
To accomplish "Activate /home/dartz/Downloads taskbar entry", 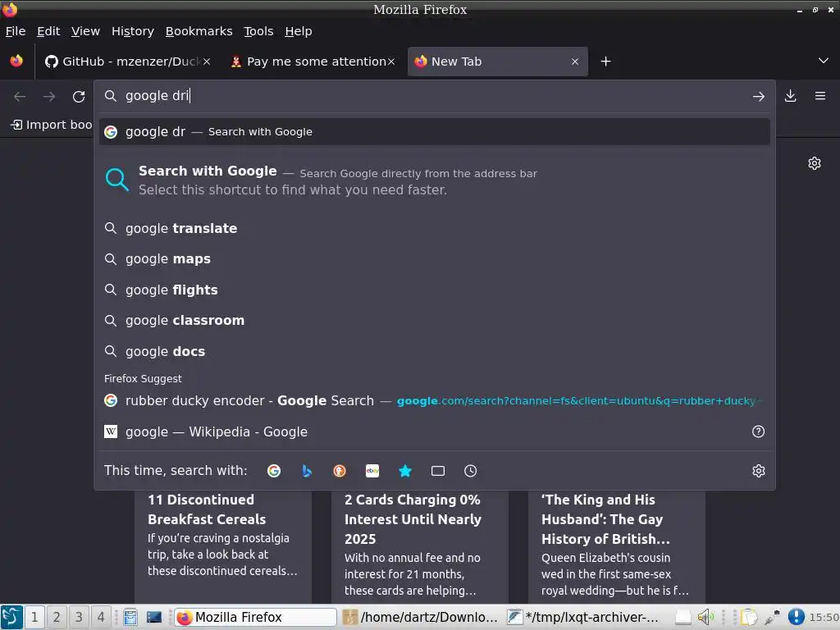I will tap(422, 617).
